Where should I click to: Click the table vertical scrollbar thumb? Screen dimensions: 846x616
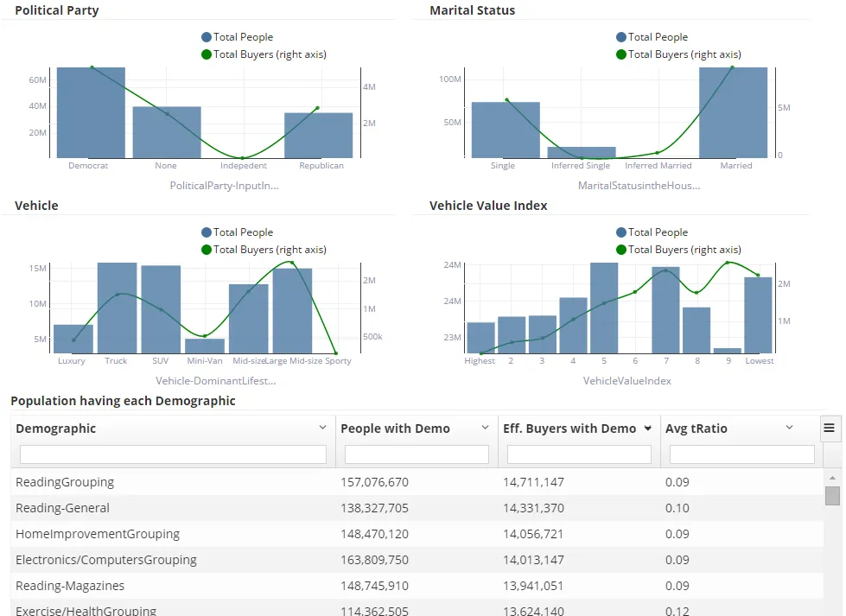click(832, 496)
